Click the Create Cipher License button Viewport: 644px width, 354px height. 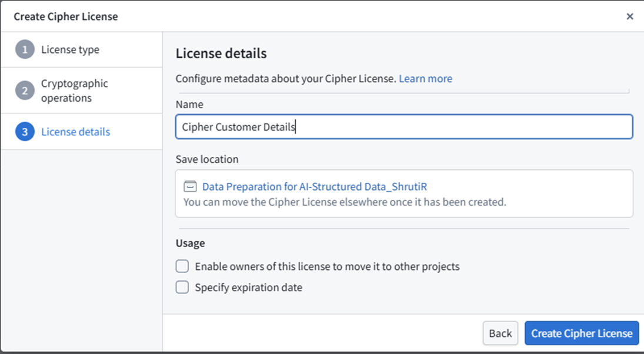581,333
